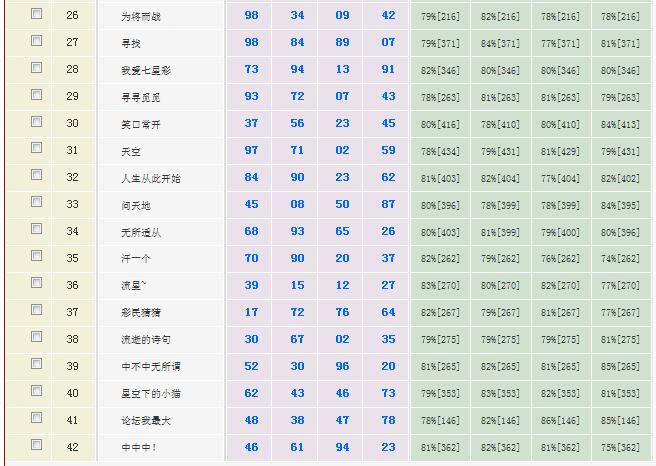Click number 96 in row 39
The image size is (656, 466).
pyautogui.click(x=343, y=366)
